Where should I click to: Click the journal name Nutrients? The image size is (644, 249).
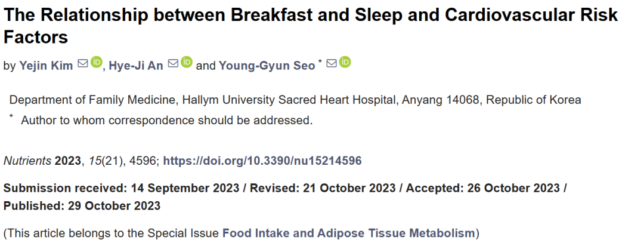coord(27,161)
